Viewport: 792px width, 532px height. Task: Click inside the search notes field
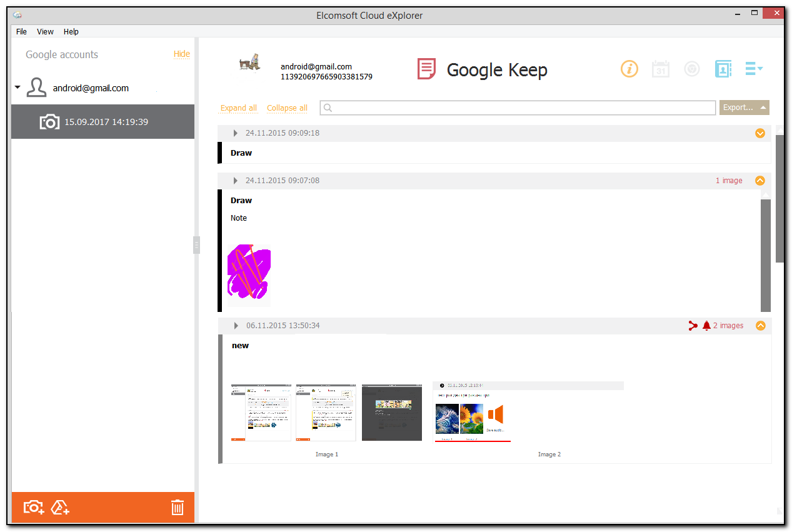click(x=518, y=108)
